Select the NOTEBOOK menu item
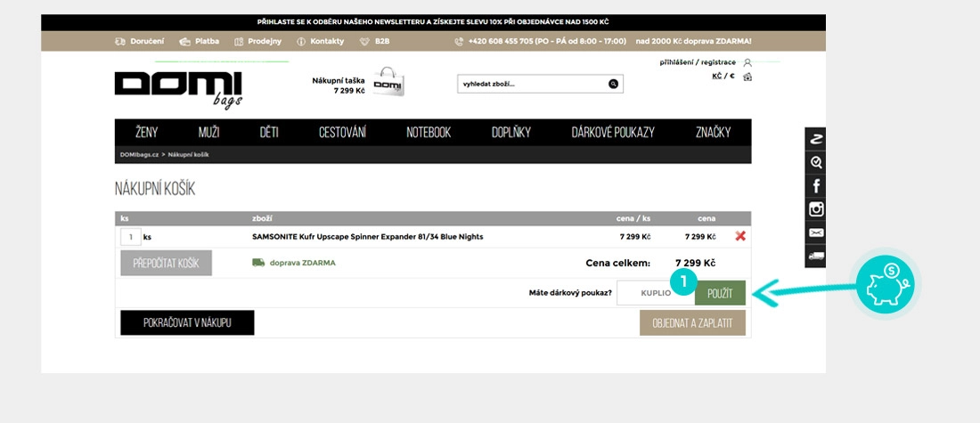 (429, 133)
